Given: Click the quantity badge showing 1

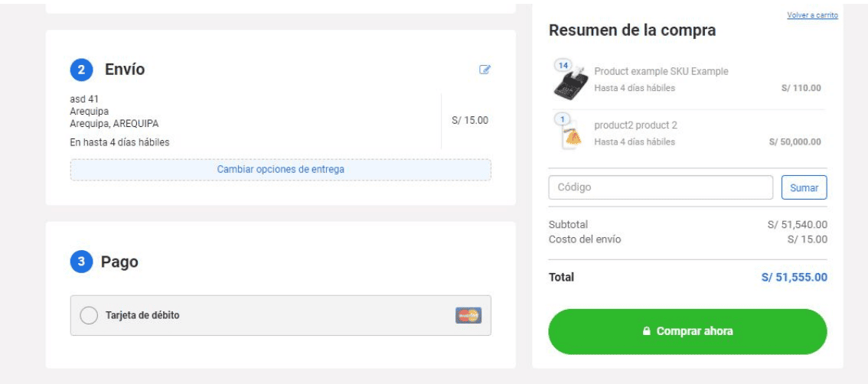Looking at the screenshot, I should 563,119.
